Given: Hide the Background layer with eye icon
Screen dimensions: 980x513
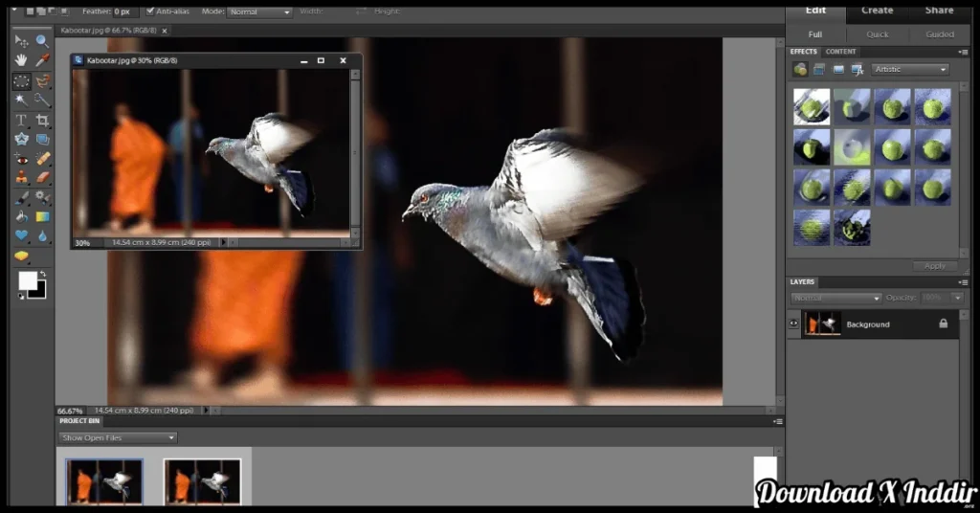Looking at the screenshot, I should (793, 324).
